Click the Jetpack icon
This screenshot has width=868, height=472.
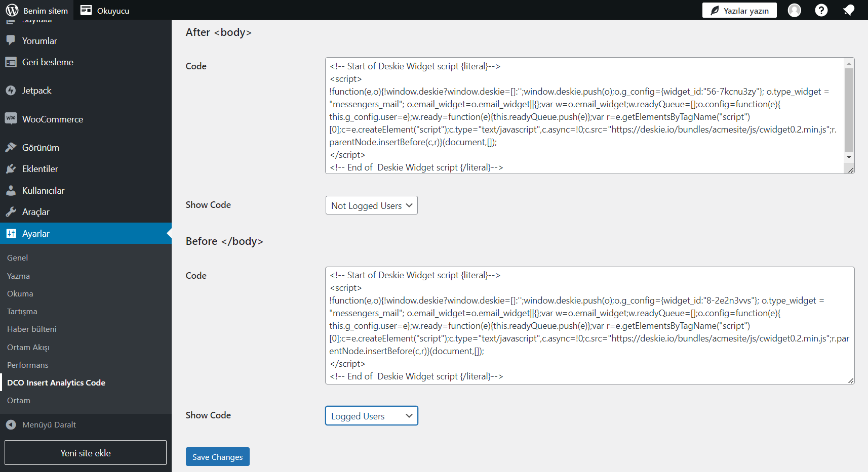pos(11,91)
